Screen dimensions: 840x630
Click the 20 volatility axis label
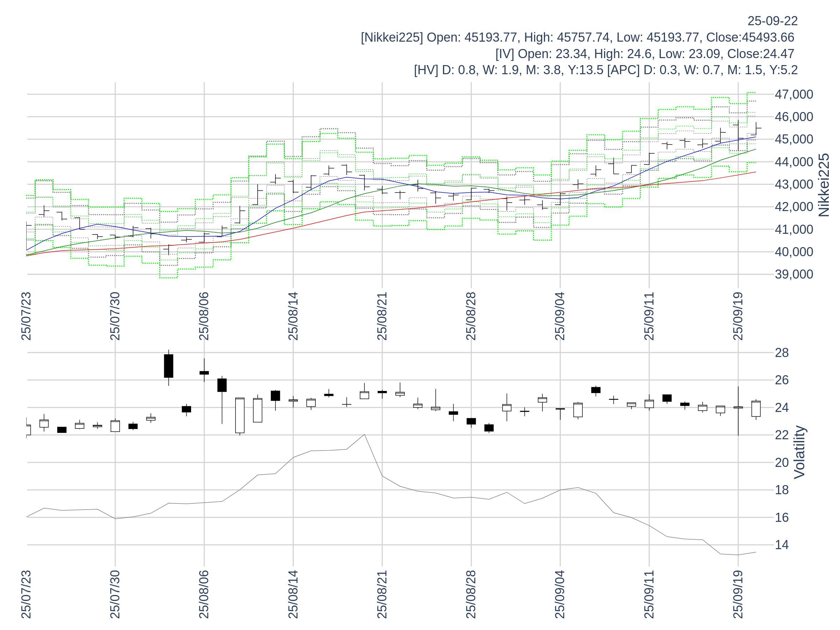(x=782, y=463)
